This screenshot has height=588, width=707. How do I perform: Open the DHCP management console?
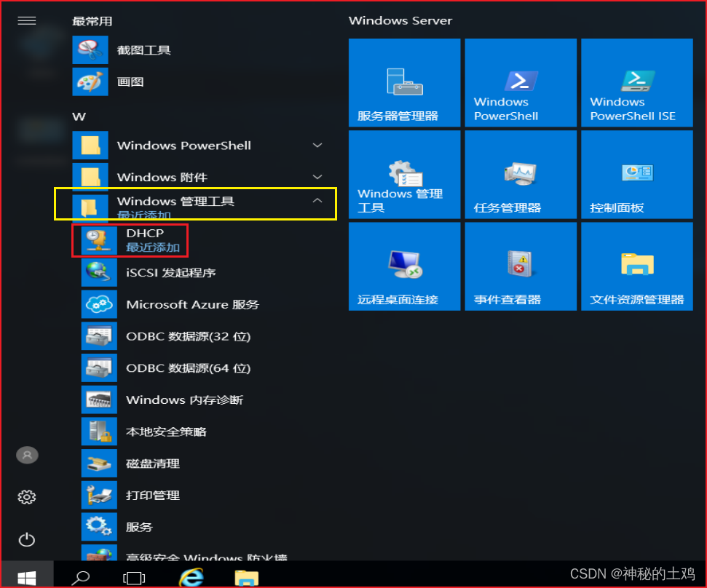[x=146, y=238]
